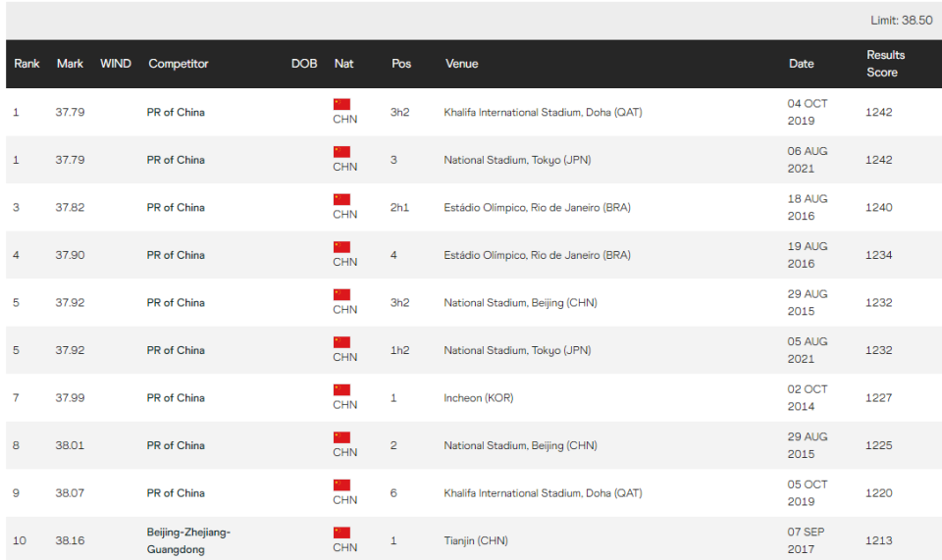This screenshot has height=560, width=942.
Task: Click the 2h1 position value
Action: [x=399, y=207]
